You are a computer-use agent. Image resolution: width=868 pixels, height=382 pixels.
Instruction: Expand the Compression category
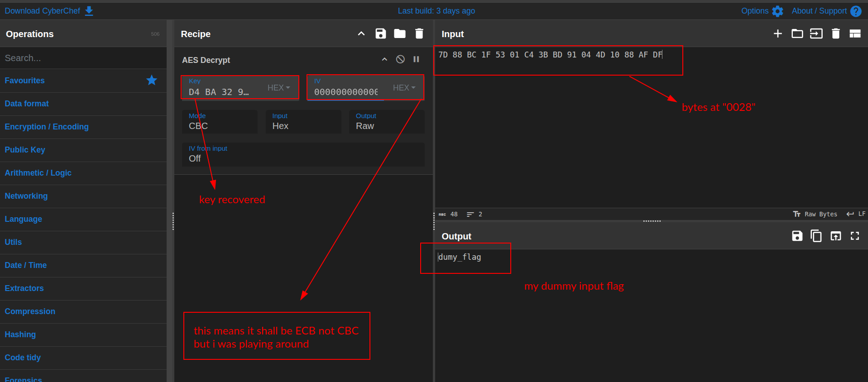tap(83, 311)
